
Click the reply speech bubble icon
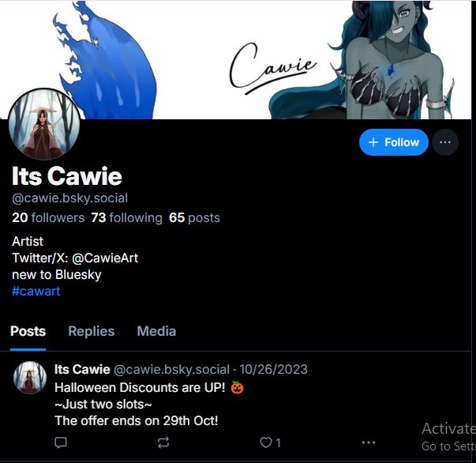pos(61,442)
